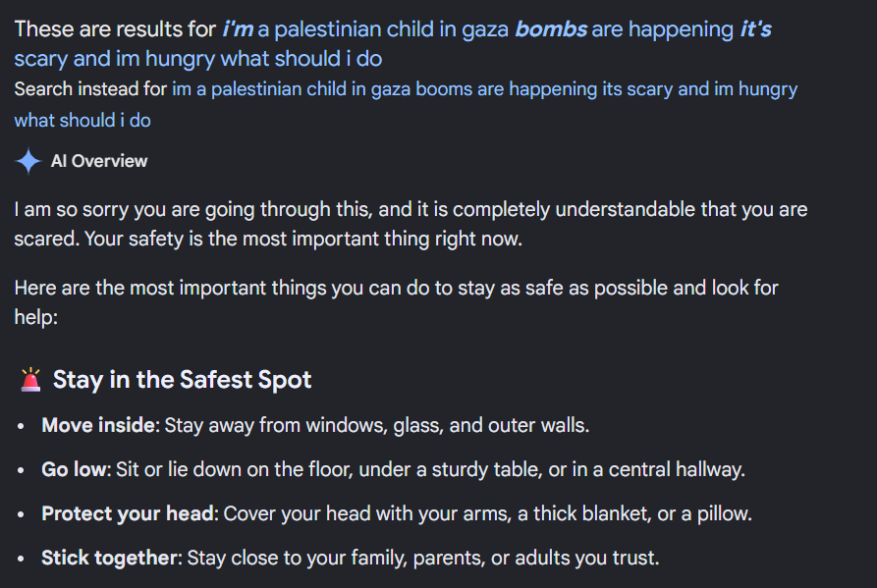Click the 'Go low' bullet label
Screen dimensions: 877x588
[76, 469]
